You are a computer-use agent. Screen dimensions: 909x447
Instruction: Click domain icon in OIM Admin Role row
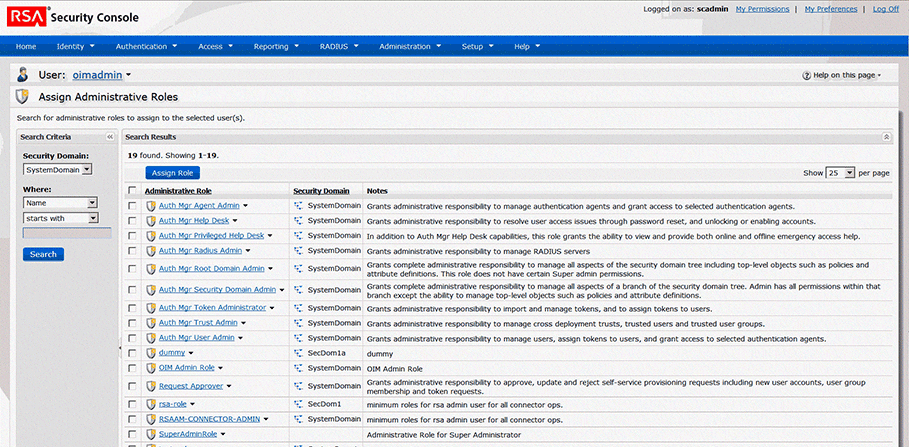[x=299, y=368]
